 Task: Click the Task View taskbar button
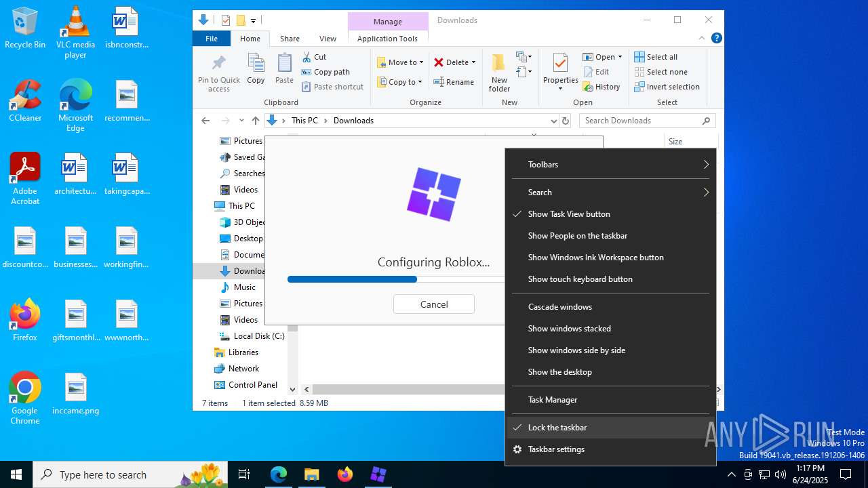[244, 474]
